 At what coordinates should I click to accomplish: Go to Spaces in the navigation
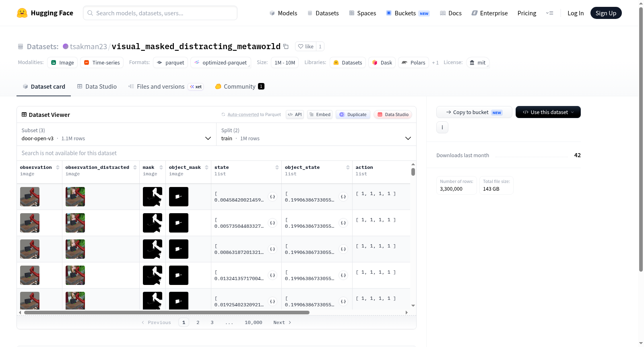tap(362, 13)
